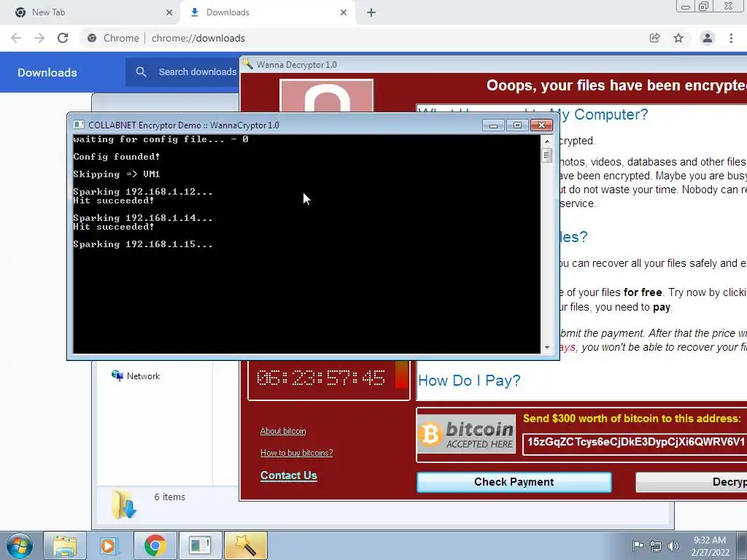Close the New Tab tab
This screenshot has width=747, height=560.
pos(169,12)
